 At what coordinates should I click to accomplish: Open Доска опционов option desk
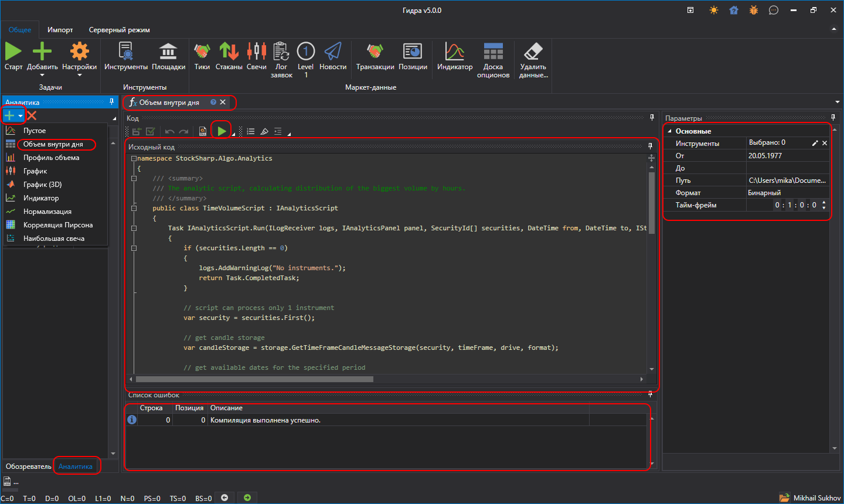493,60
